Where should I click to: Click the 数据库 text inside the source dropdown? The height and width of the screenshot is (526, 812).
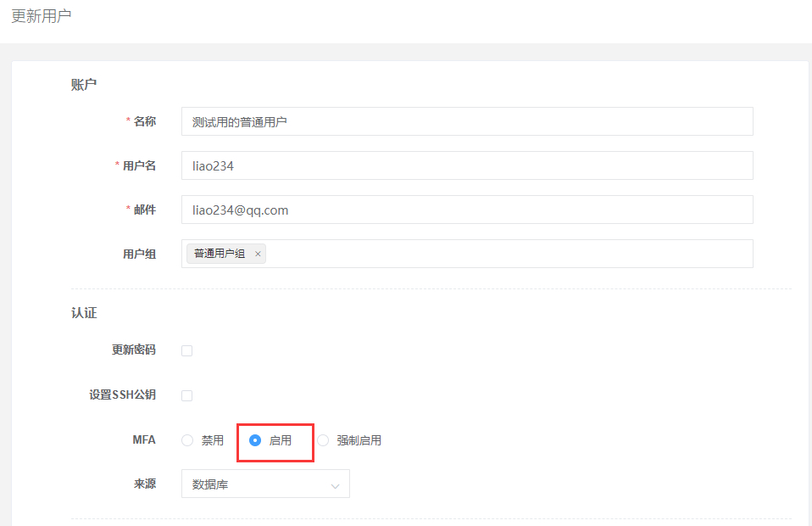click(210, 484)
